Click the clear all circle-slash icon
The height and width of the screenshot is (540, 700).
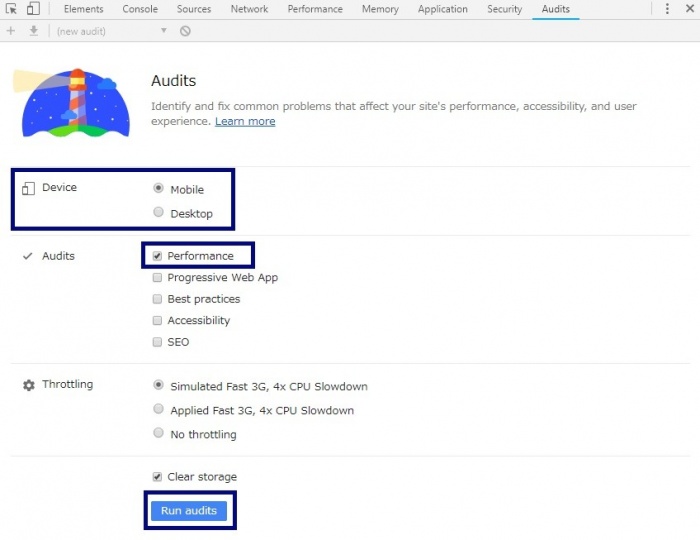[185, 31]
